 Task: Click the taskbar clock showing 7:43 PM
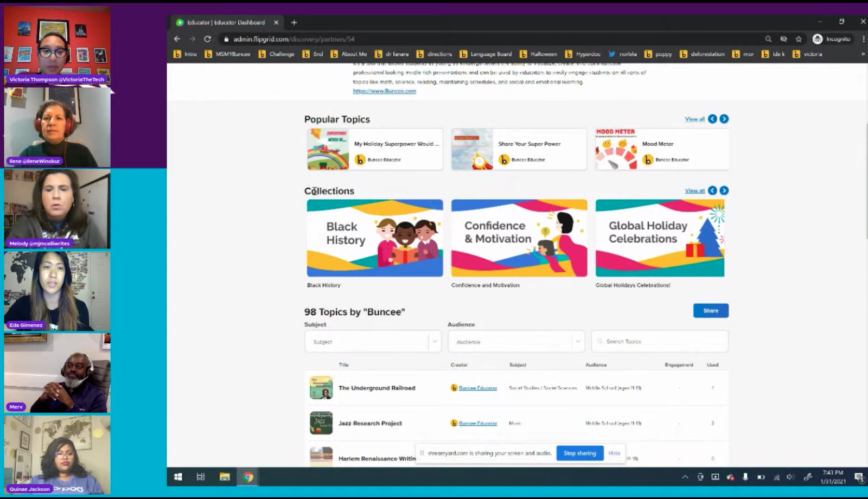point(833,477)
